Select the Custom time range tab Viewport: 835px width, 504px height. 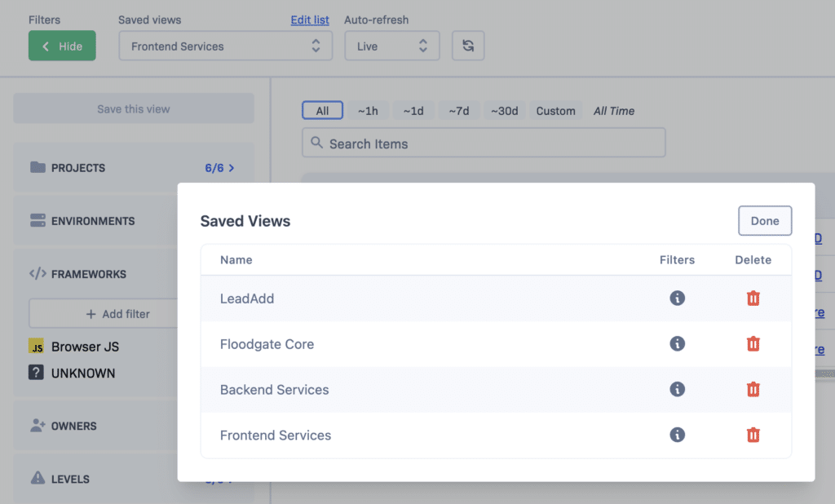pyautogui.click(x=555, y=110)
